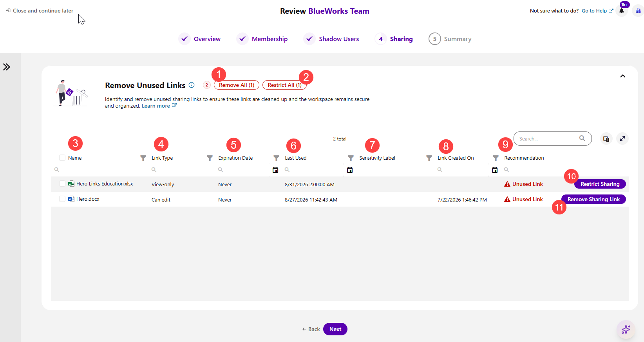
Task: Click the Restrict All (1) button
Action: click(285, 85)
